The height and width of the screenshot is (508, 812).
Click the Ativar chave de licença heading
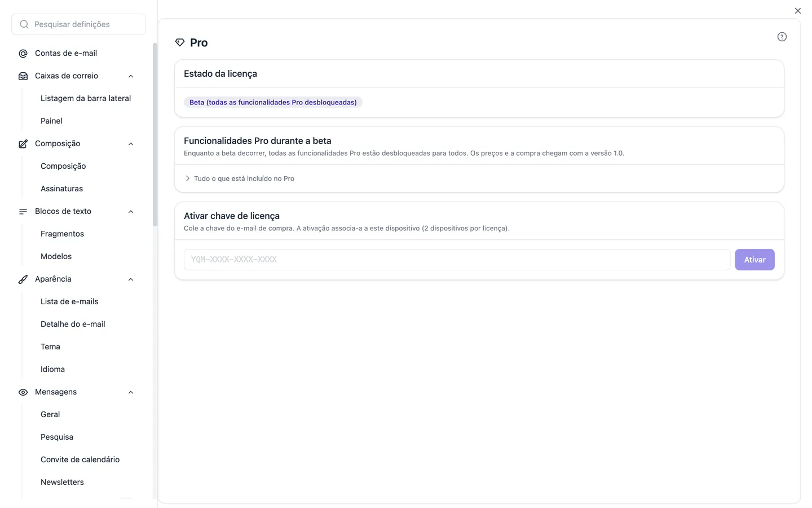pyautogui.click(x=232, y=216)
